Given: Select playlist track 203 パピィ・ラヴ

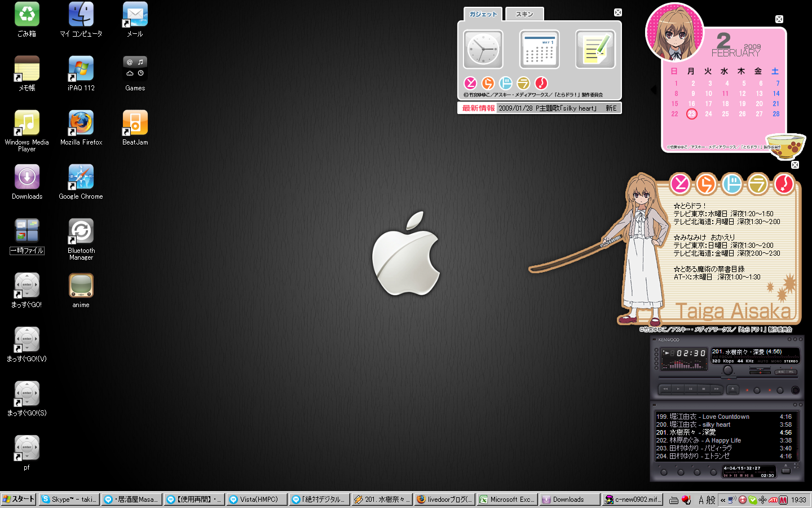Looking at the screenshot, I should click(x=724, y=448).
